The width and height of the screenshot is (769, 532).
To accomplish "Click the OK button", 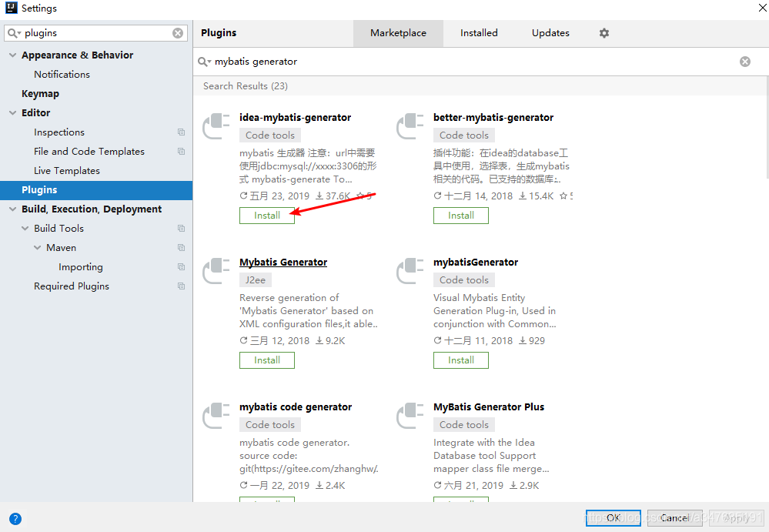I will [613, 518].
